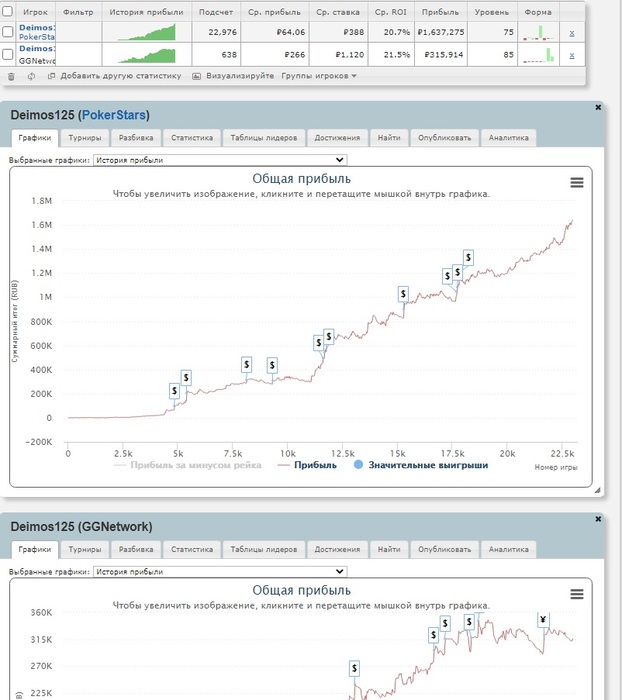This screenshot has height=700, width=622.
Task: Remove GGNetwork row with x link
Action: 572,56
